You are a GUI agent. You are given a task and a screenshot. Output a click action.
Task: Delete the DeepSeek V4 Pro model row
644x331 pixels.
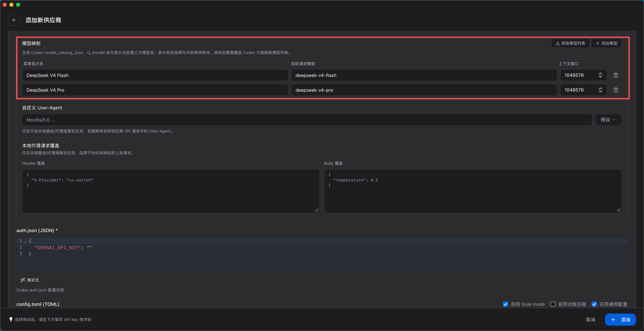615,90
